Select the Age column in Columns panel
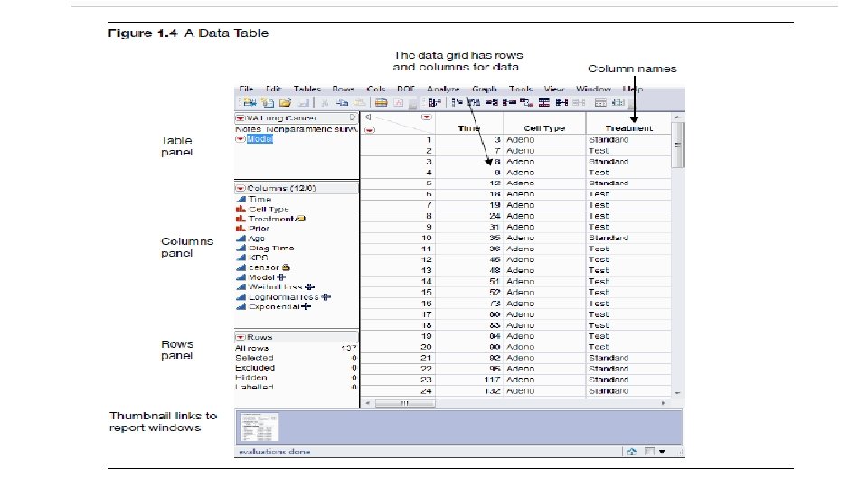This screenshot has height=488, width=868. (x=256, y=239)
